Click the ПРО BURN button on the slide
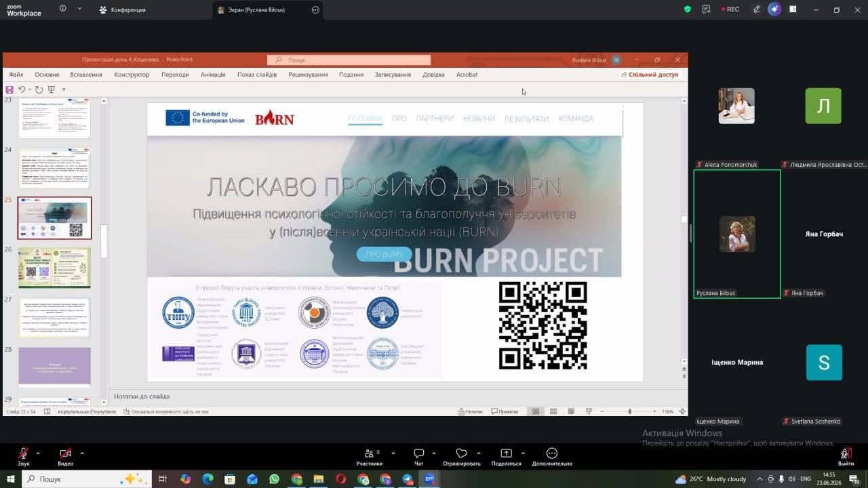 point(384,254)
